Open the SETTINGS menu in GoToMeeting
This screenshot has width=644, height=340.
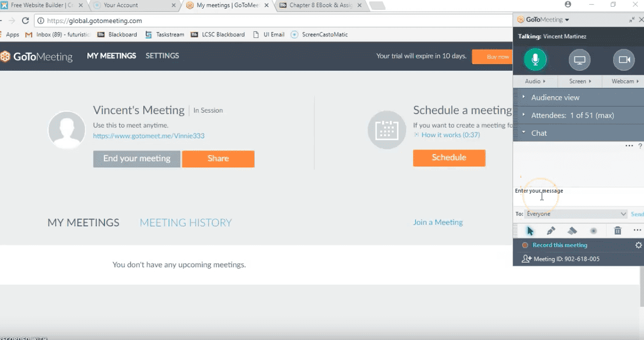pos(162,56)
